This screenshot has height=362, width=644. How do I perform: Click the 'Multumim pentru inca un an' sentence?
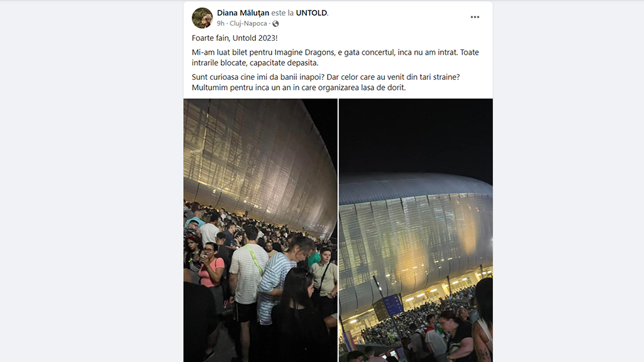coord(299,87)
